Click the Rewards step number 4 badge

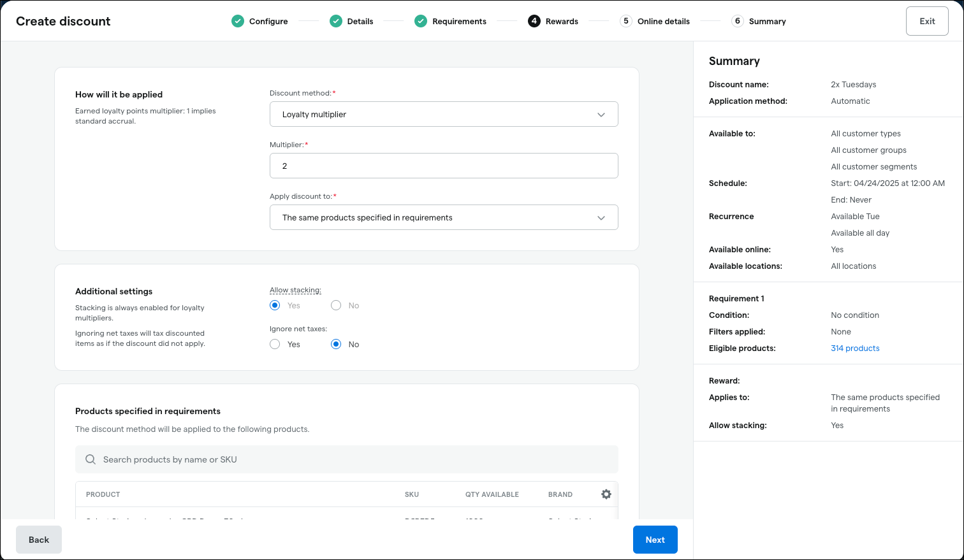[534, 21]
